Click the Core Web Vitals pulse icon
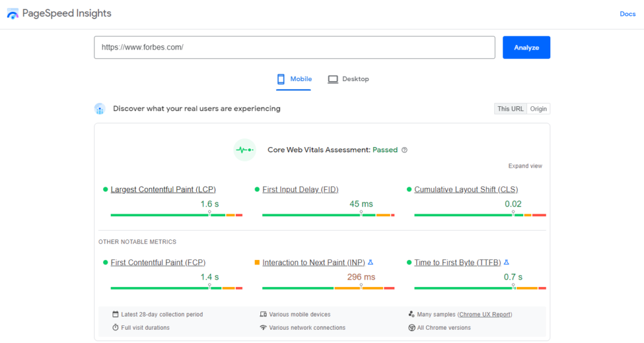 tap(245, 150)
